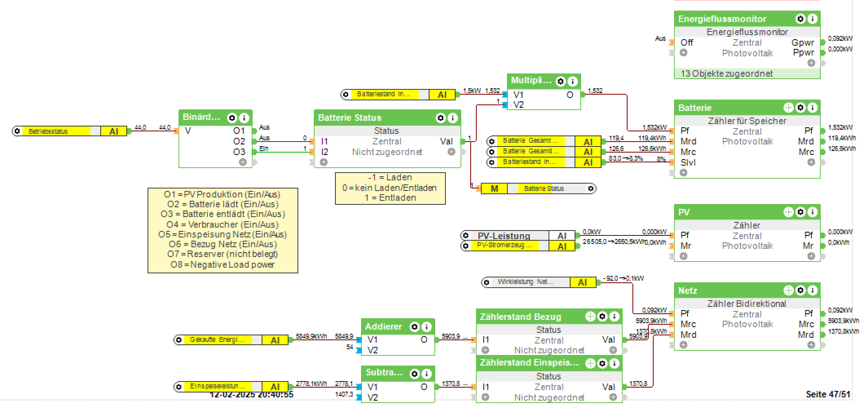Select the note listing O1 to O8 outputs

click(223, 231)
